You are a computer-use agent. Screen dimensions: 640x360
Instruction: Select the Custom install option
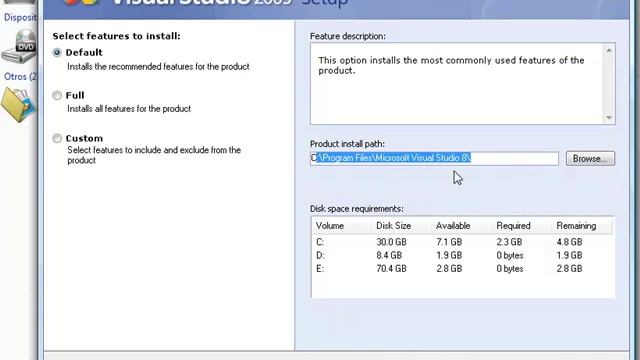[57, 138]
